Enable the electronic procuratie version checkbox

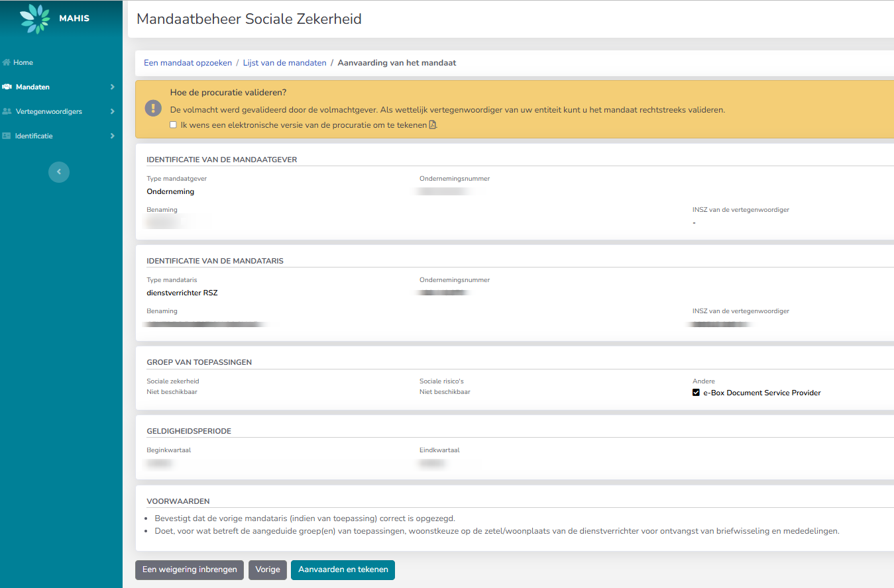click(x=173, y=124)
